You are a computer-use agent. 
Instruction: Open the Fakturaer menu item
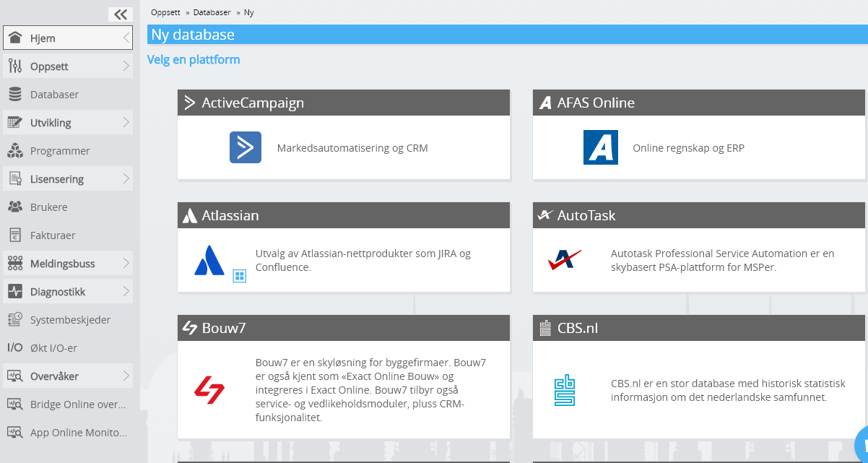tap(68, 235)
